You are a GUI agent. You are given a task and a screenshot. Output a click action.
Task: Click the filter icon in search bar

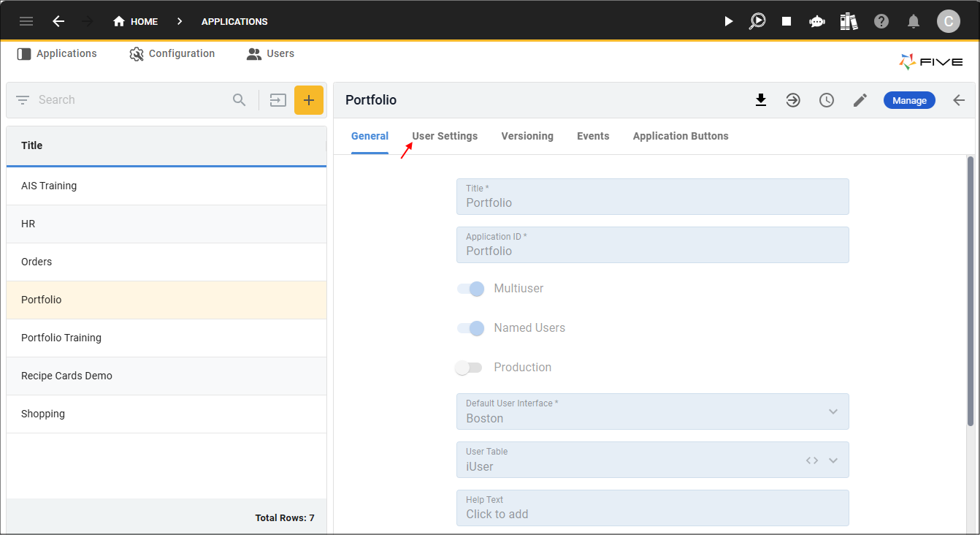[23, 100]
